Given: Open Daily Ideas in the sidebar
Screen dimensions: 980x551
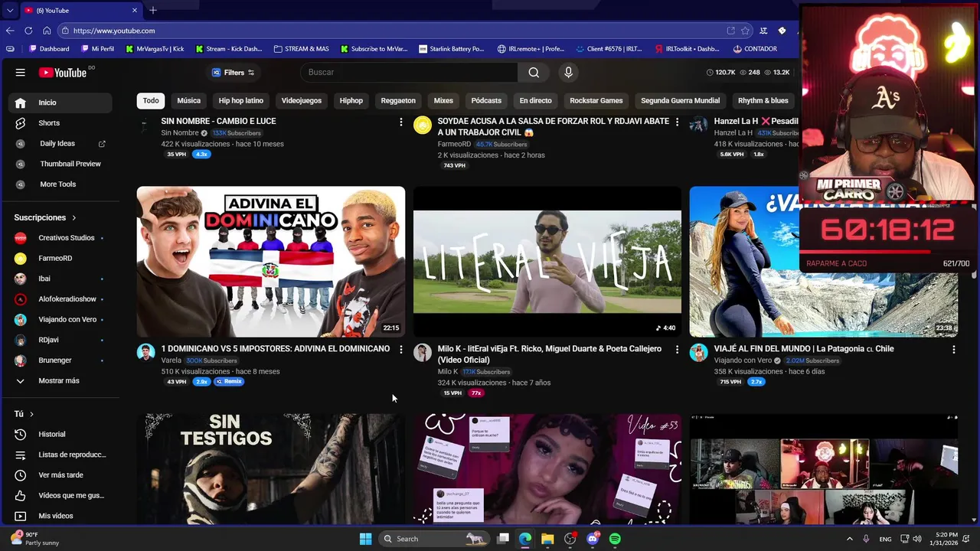Looking at the screenshot, I should click(60, 143).
